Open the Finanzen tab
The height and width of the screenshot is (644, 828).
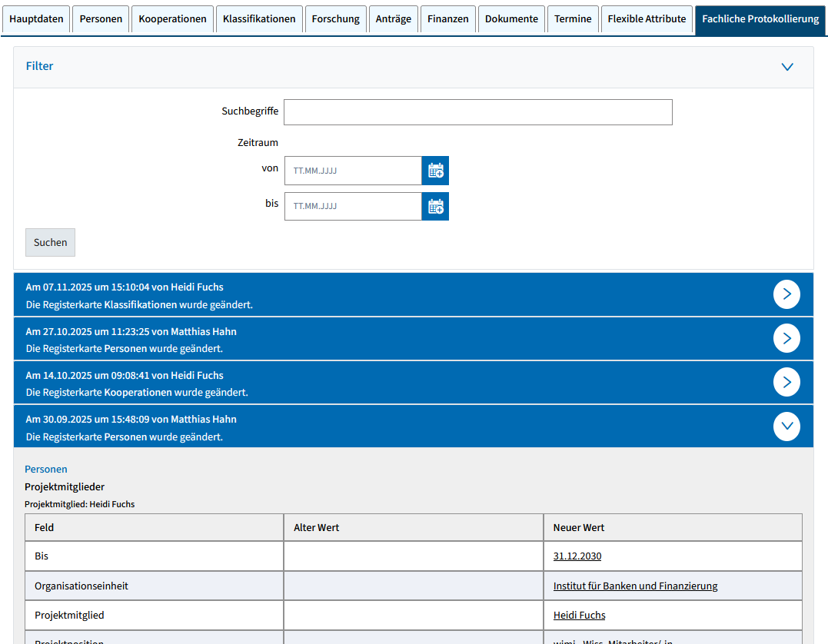coord(448,19)
